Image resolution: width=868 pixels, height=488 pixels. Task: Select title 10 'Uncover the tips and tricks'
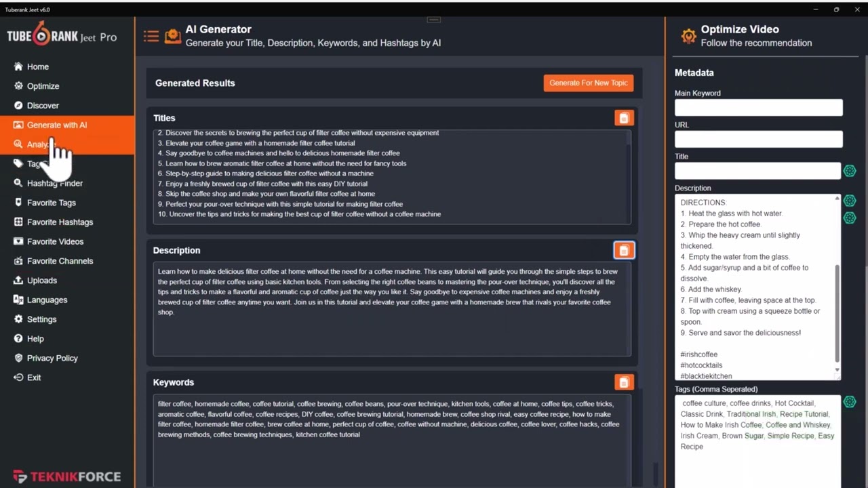coord(299,214)
